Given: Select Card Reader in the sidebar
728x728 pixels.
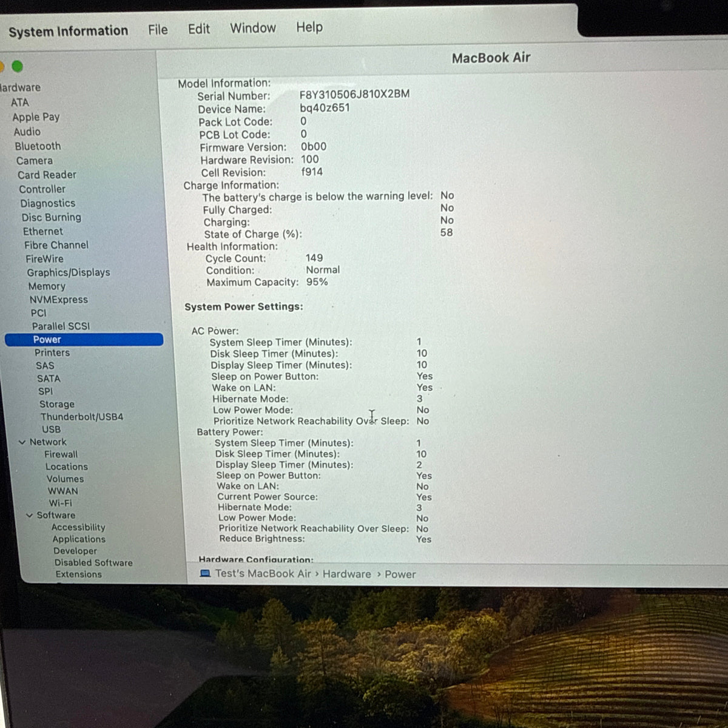Looking at the screenshot, I should [x=47, y=175].
